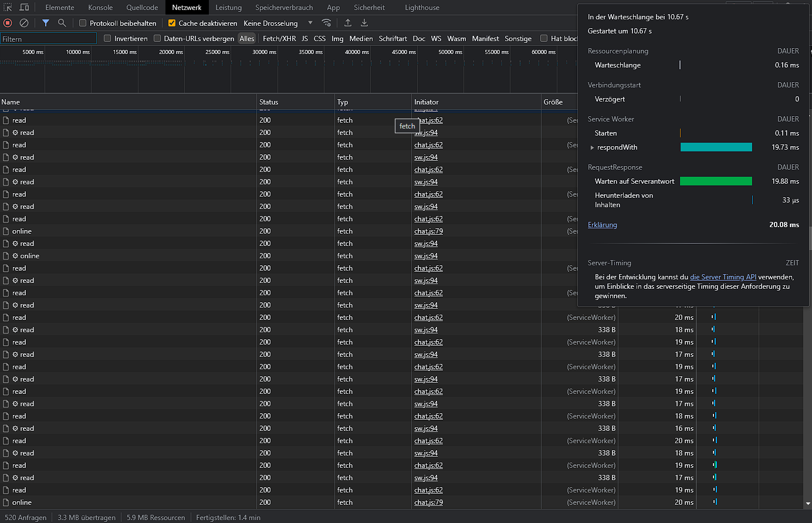This screenshot has height=523, width=812.
Task: Import HAR file with upload icon
Action: tap(348, 23)
